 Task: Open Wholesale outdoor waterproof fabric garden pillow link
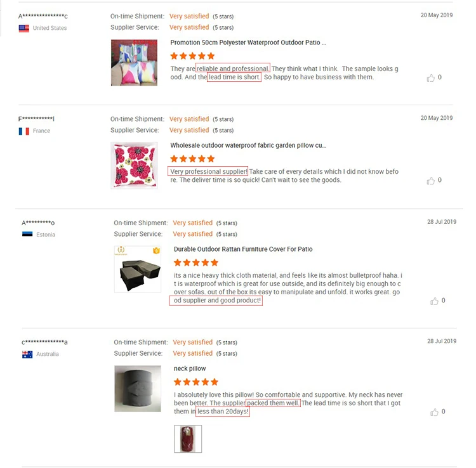[248, 146]
